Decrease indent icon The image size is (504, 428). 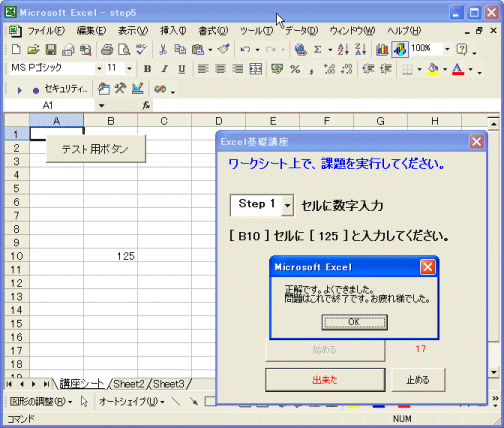[368, 69]
